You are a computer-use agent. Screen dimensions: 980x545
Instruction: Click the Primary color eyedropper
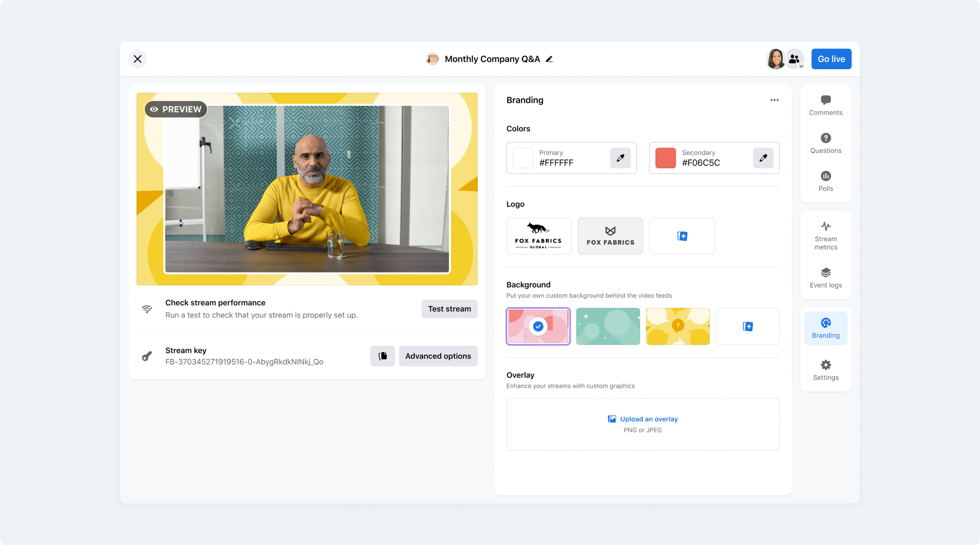(620, 158)
